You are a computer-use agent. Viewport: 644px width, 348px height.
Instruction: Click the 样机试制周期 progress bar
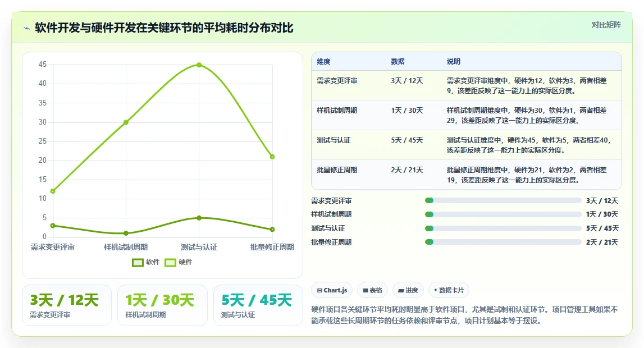click(503, 214)
